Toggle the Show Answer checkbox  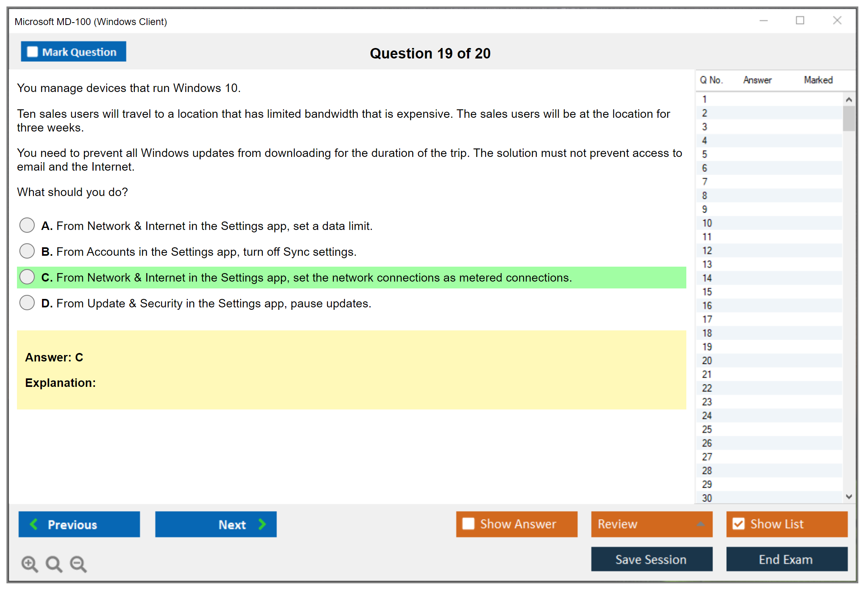pyautogui.click(x=468, y=524)
